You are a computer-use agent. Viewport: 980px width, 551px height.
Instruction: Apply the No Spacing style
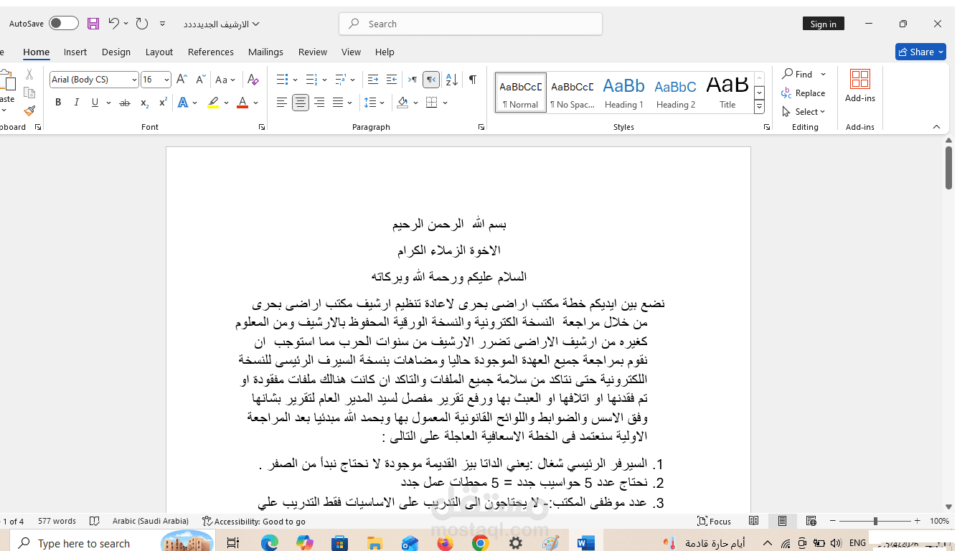tap(572, 93)
